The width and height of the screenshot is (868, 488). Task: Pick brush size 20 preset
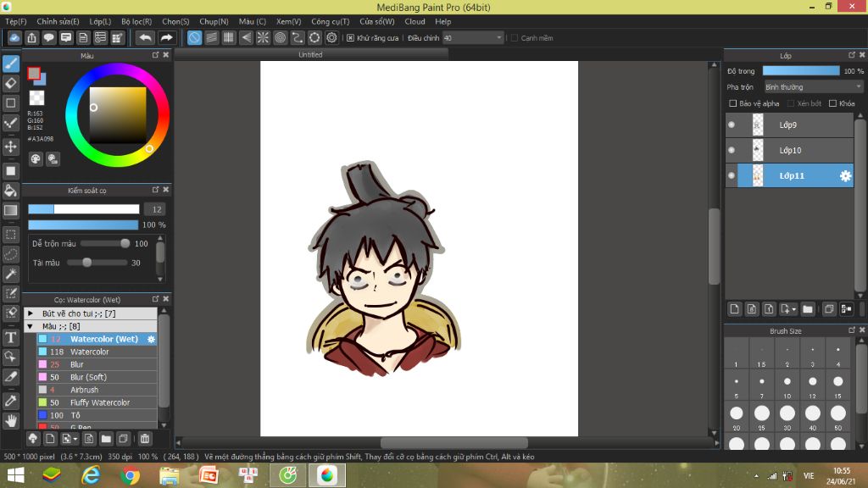737,413
